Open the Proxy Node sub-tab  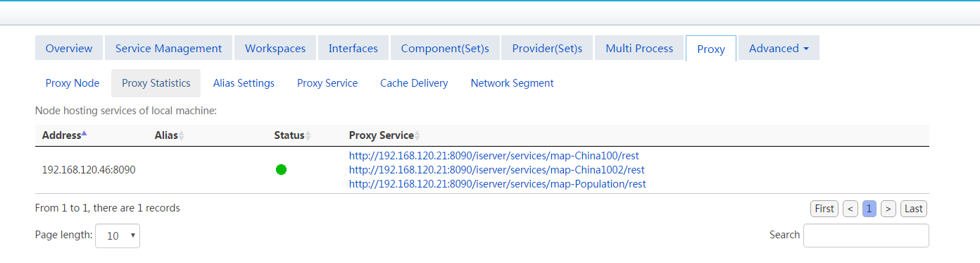coord(73,83)
